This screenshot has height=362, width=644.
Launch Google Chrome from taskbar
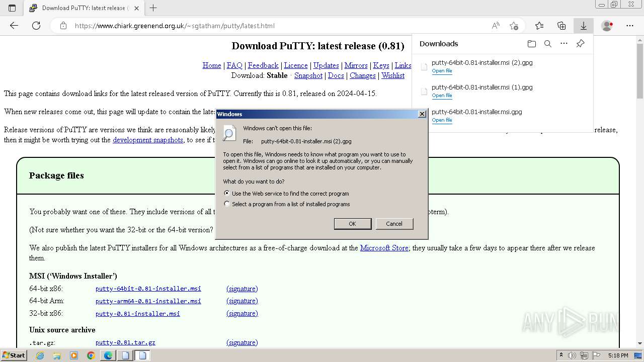[x=91, y=355]
